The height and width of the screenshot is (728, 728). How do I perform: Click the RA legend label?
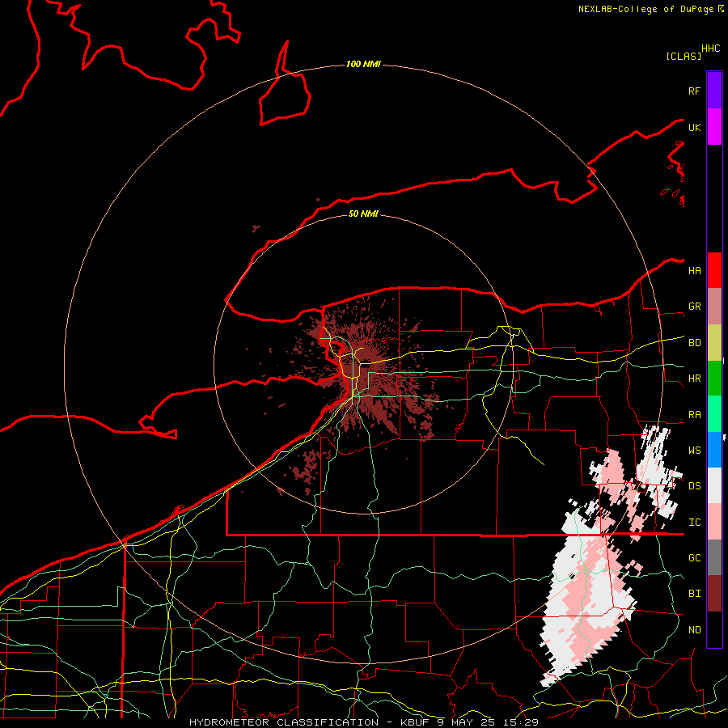[x=695, y=415]
